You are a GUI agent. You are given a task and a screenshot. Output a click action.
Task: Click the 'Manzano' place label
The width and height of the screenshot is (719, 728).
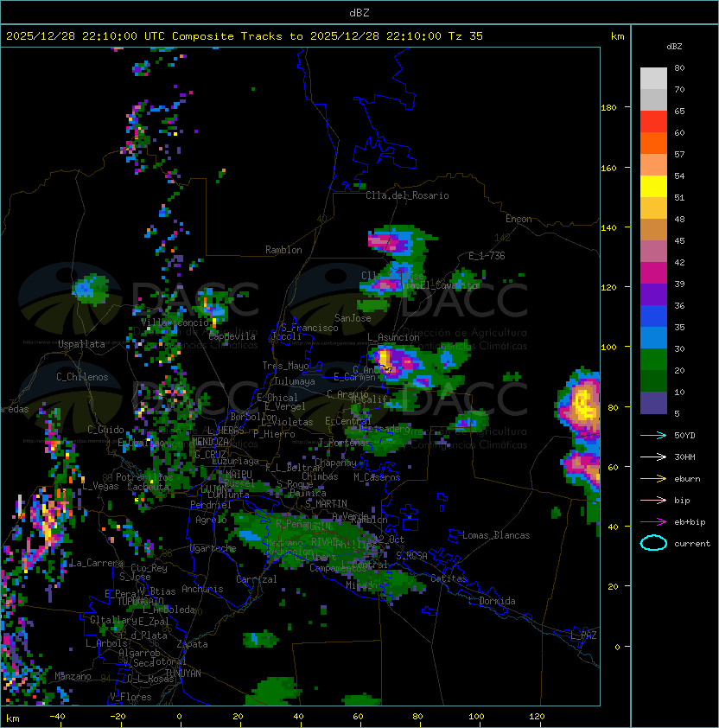73,676
